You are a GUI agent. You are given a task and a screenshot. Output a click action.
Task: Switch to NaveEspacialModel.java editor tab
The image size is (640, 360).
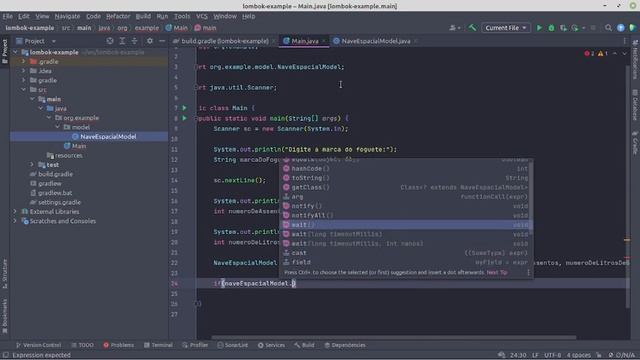pos(375,41)
